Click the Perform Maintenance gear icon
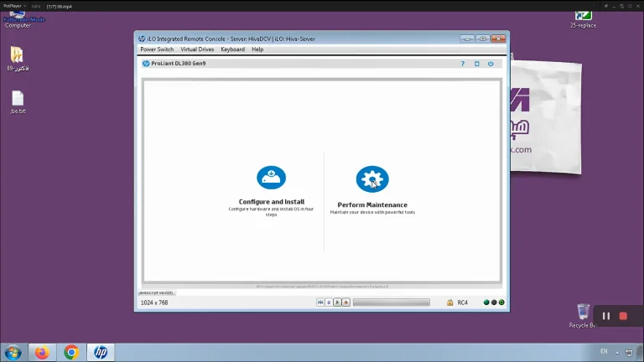This screenshot has width=644, height=362. click(372, 179)
